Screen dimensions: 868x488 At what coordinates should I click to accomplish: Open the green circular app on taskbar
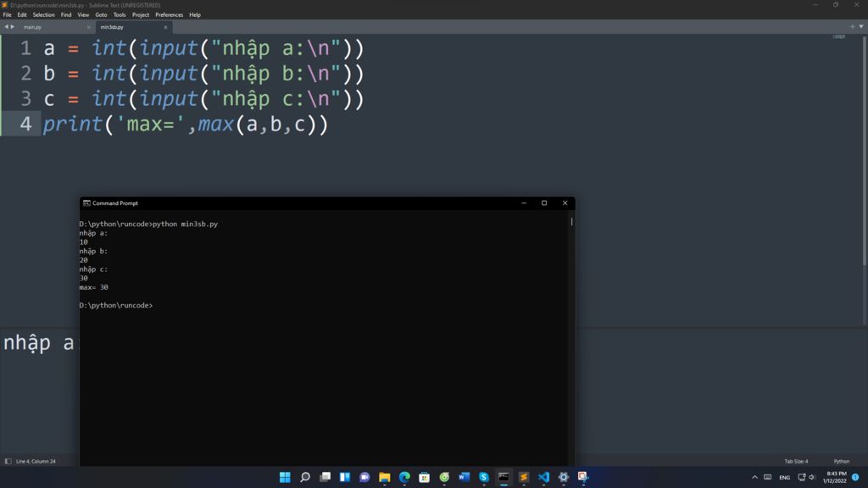(x=444, y=477)
